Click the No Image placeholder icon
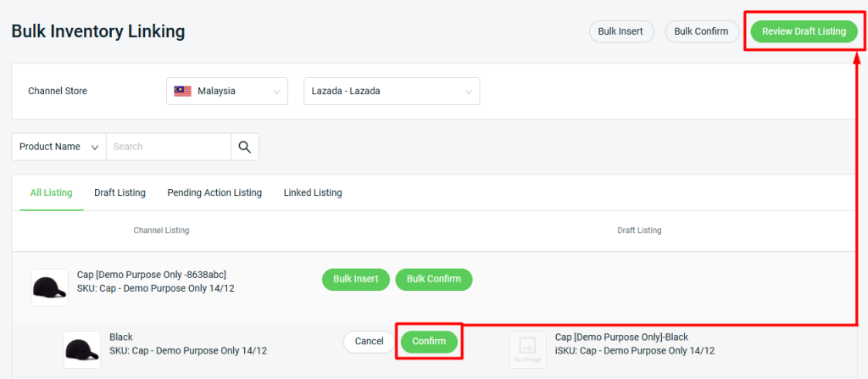This screenshot has width=868, height=379. click(527, 349)
